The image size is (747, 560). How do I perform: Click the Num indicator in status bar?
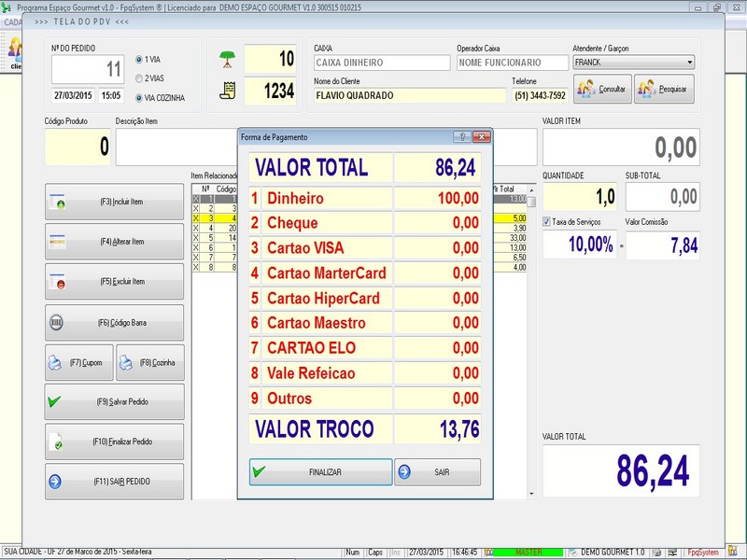(353, 553)
